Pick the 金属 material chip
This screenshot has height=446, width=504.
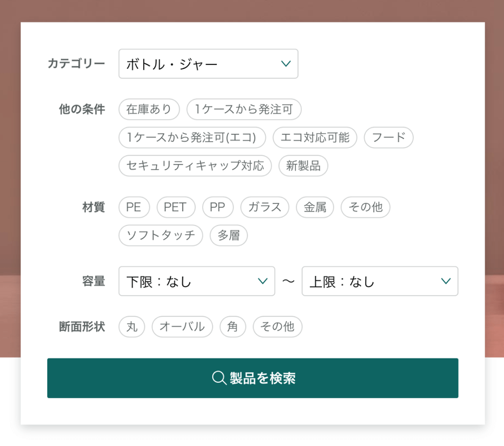[x=315, y=207]
